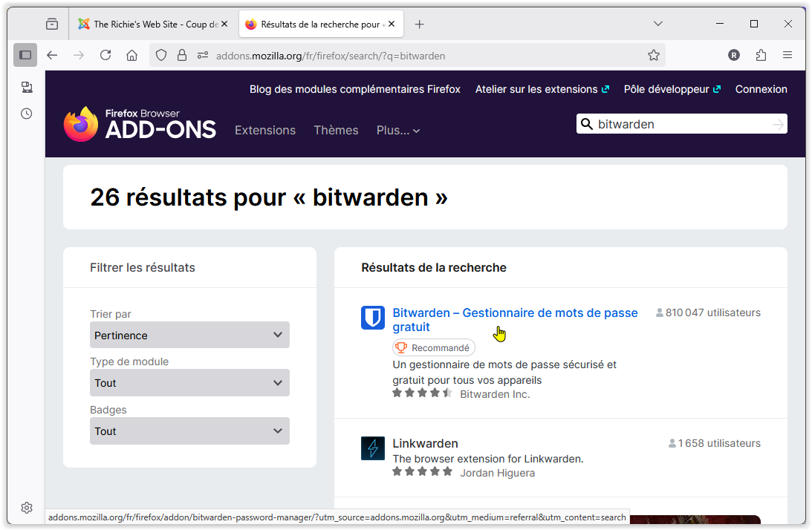Open the Extensions puzzle piece icon
The height and width of the screenshot is (530, 812).
click(761, 56)
